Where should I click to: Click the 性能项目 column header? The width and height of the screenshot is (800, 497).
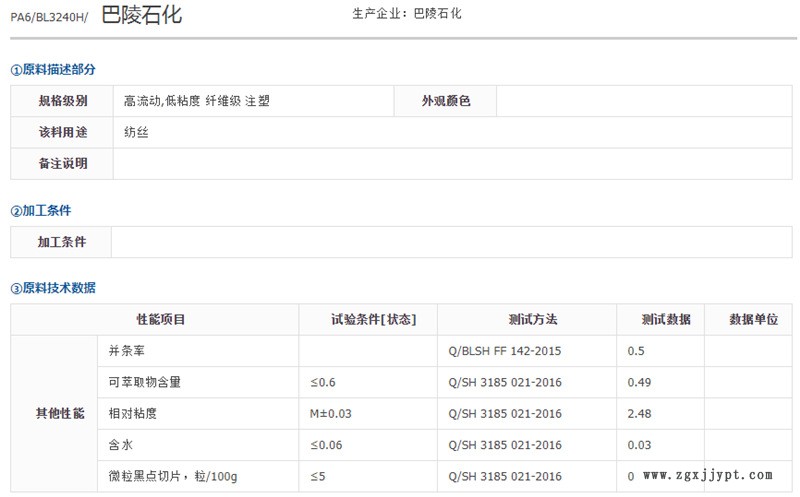pyautogui.click(x=161, y=320)
